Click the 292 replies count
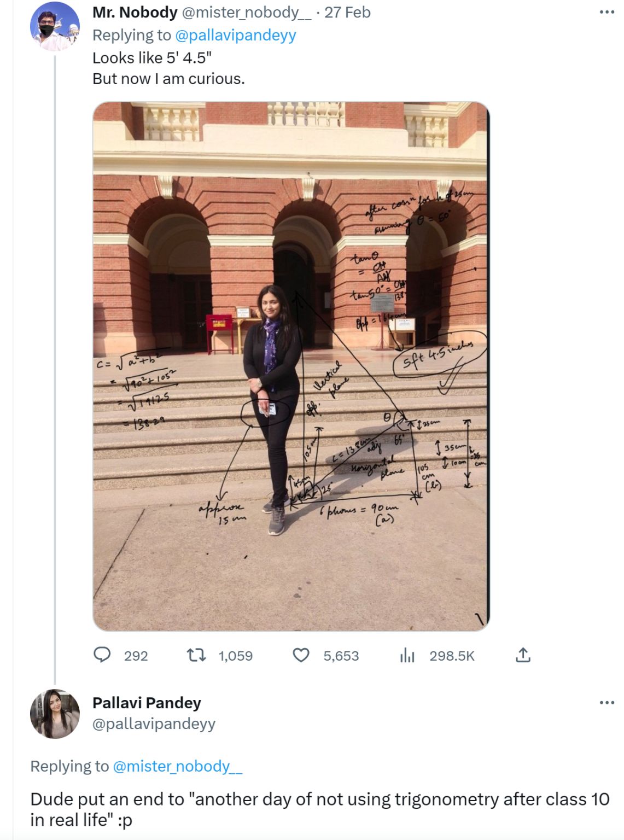This screenshot has height=840, width=624. click(x=136, y=656)
